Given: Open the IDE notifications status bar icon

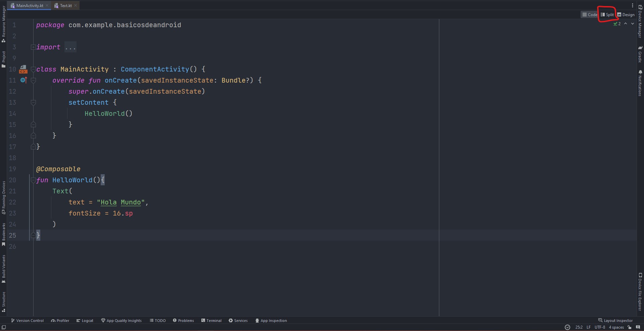Looking at the screenshot, I should point(638,327).
